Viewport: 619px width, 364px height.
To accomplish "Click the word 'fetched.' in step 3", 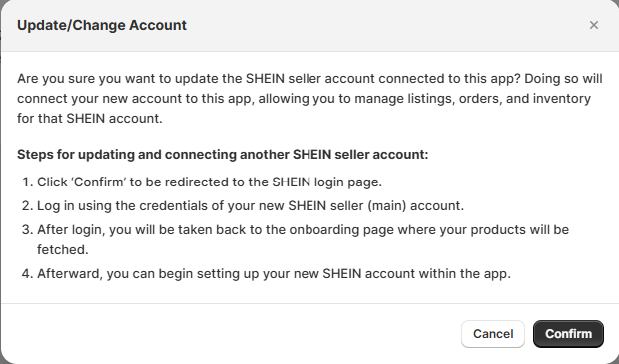I will point(62,250).
